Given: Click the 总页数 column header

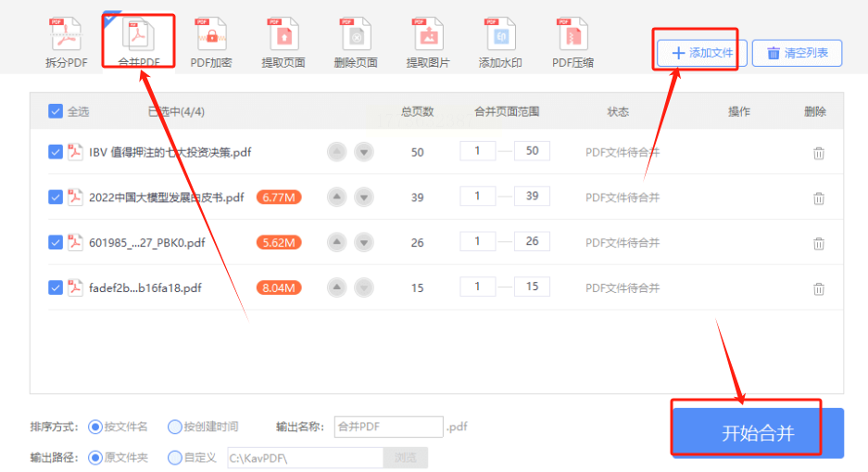Looking at the screenshot, I should pyautogui.click(x=418, y=111).
